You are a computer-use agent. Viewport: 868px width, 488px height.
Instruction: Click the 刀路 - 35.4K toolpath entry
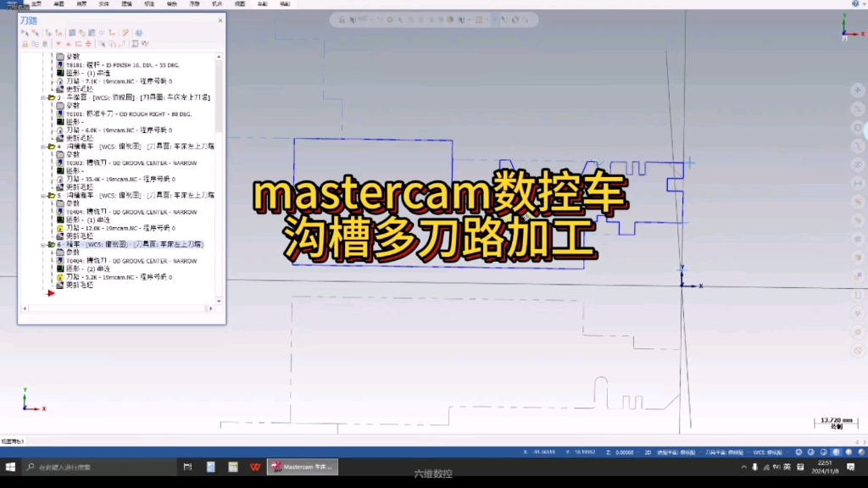(120, 180)
